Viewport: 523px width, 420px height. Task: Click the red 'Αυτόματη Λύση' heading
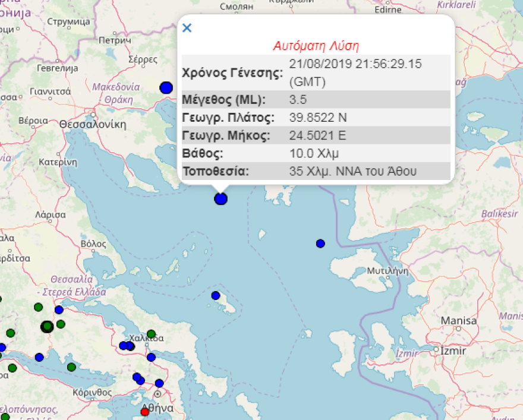click(316, 46)
